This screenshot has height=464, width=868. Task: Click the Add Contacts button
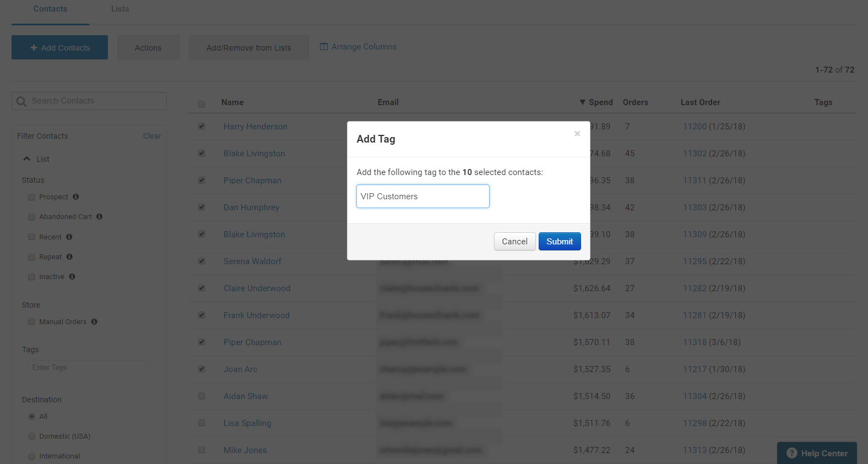tap(59, 48)
